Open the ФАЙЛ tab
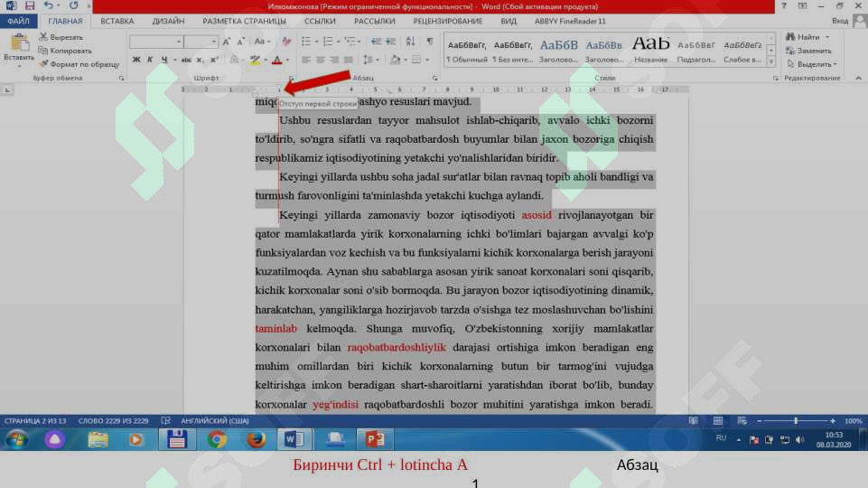Screen dimensions: 868x488 18,21
